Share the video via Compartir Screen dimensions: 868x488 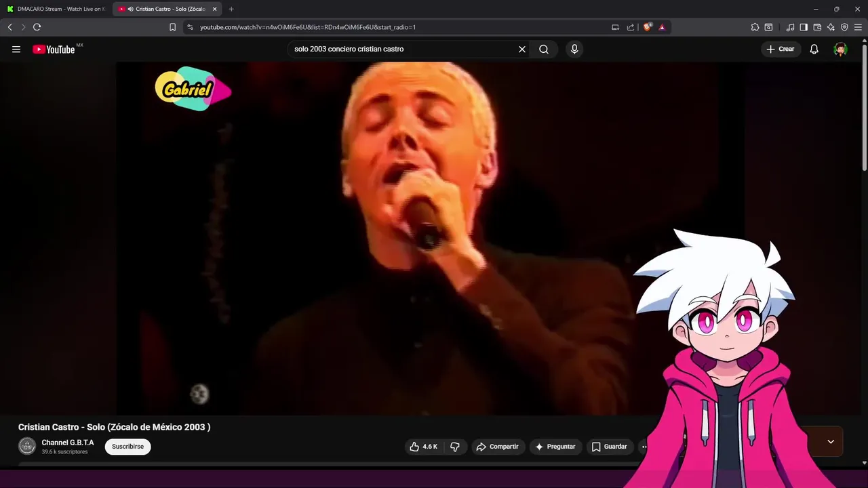point(498,447)
